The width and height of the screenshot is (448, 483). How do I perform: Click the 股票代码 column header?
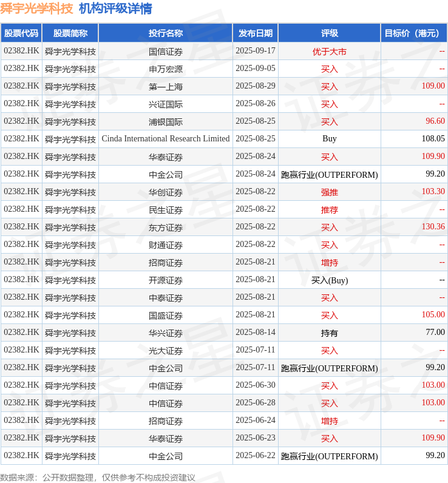(x=21, y=33)
